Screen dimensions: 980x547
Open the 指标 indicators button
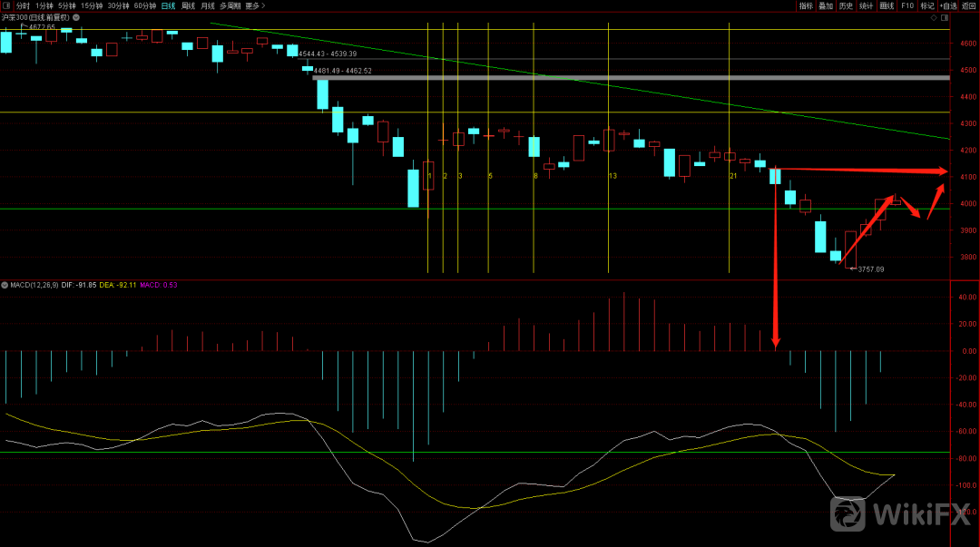pos(806,5)
